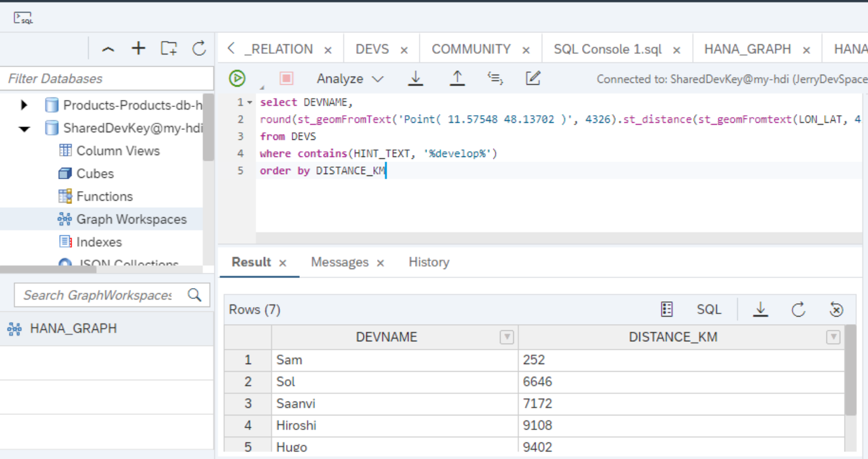868x459 pixels.
Task: Click the download SQL file icon in editor toolbar
Action: (x=415, y=79)
